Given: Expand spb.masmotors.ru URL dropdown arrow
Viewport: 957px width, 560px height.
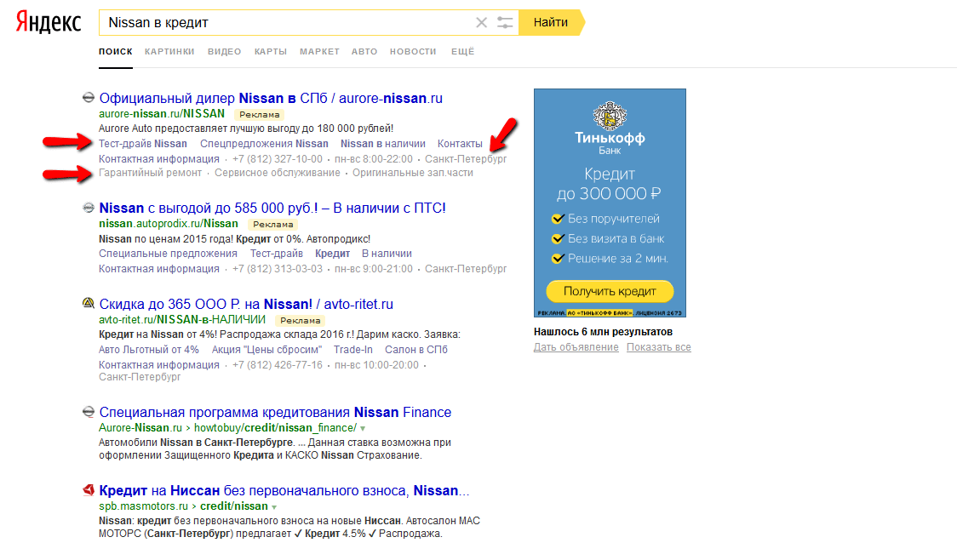Looking at the screenshot, I should 274,507.
